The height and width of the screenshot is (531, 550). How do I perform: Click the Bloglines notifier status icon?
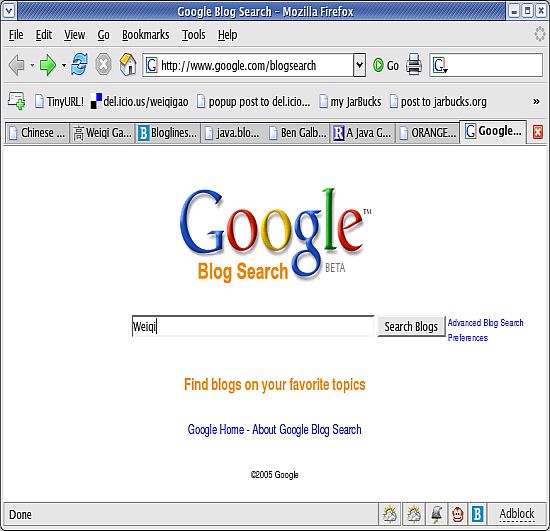pyautogui.click(x=477, y=515)
